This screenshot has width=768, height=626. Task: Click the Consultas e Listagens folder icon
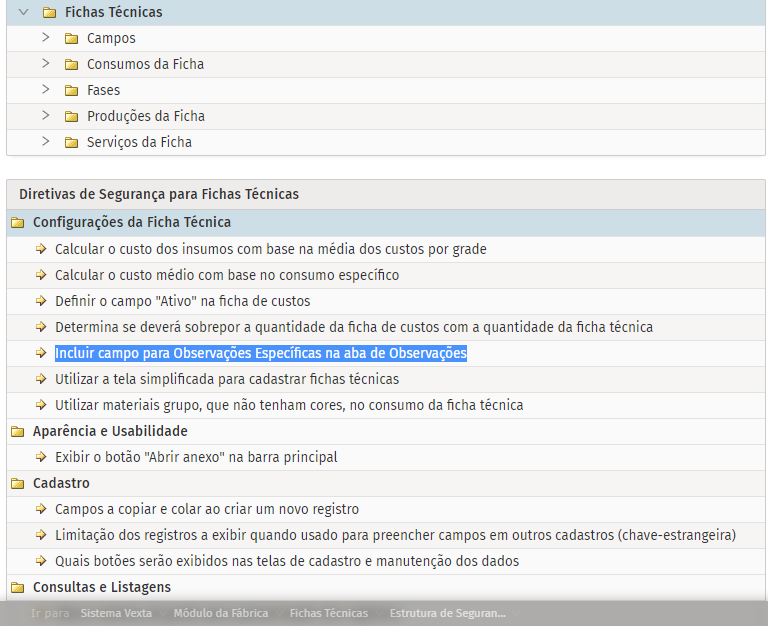[17, 587]
